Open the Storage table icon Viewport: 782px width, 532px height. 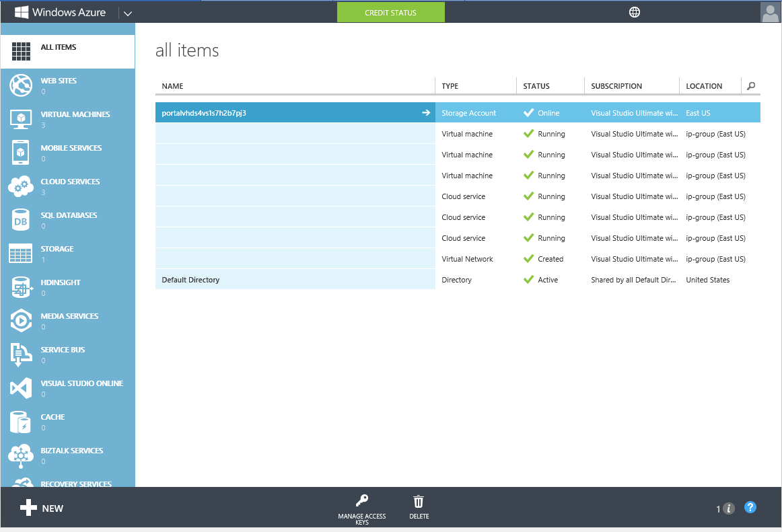(20, 254)
